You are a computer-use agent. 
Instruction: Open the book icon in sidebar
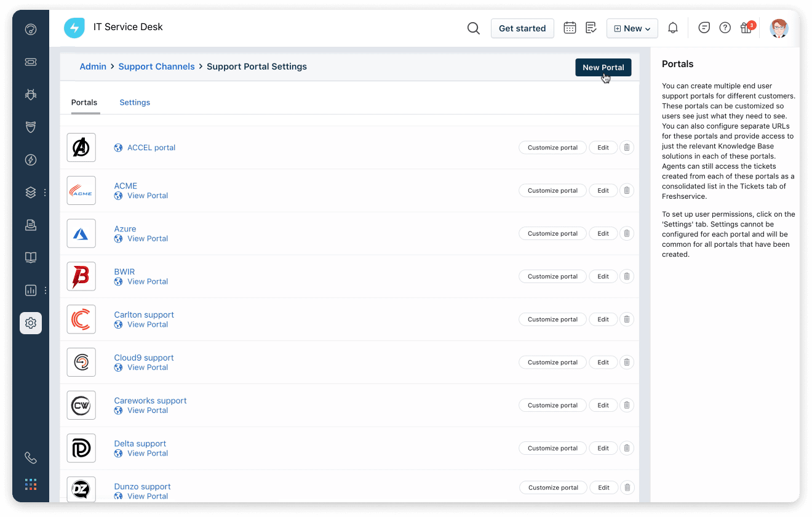pos(31,257)
